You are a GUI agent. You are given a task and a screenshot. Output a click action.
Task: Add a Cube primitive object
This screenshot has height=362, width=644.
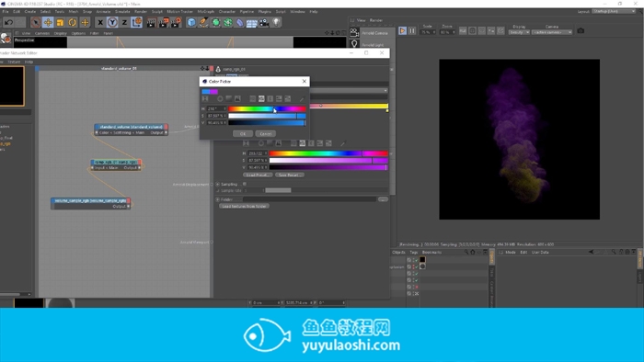191,23
